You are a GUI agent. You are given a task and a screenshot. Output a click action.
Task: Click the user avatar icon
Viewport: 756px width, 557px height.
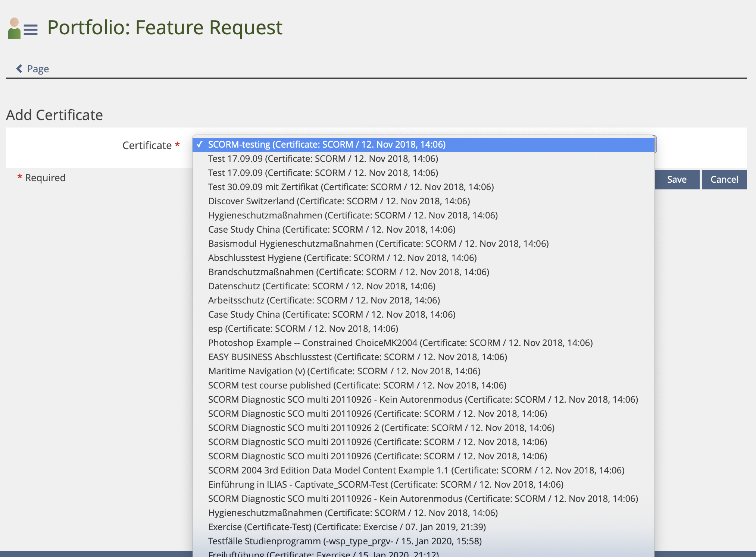tap(14, 28)
